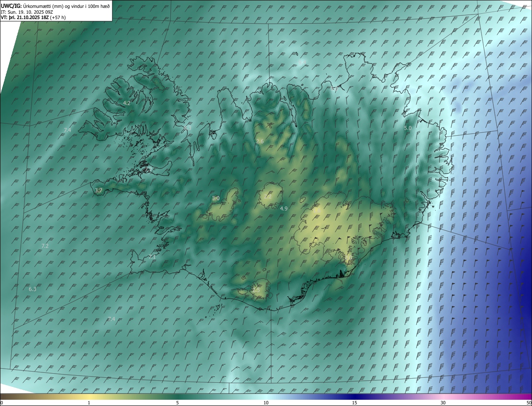The image size is (532, 406).
Task: Click the '10' tick label on the color scale
Action: [266, 403]
